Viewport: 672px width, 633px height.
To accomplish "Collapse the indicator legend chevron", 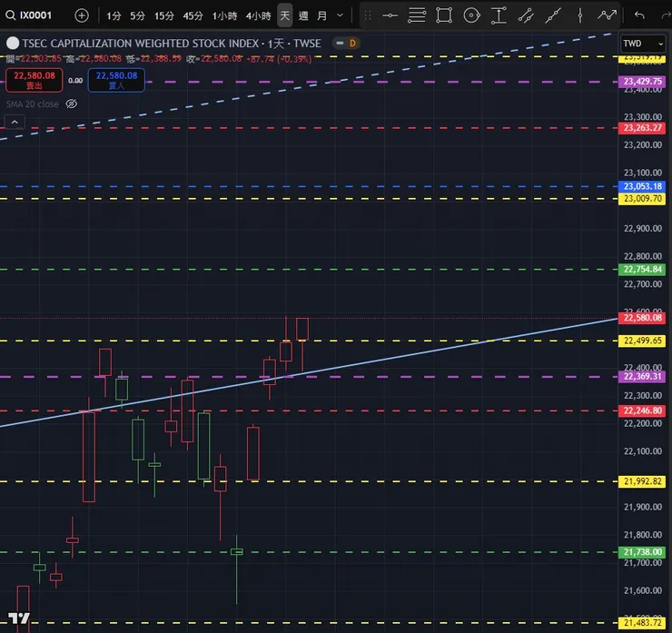I will click(x=15, y=122).
